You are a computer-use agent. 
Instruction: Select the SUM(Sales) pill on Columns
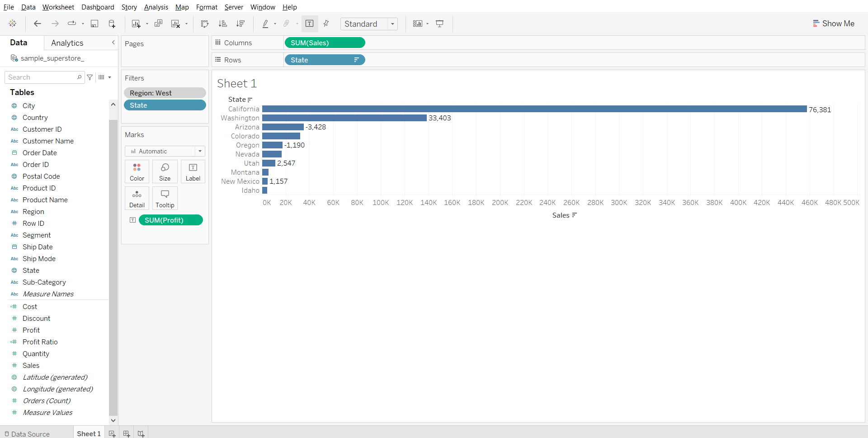[324, 43]
